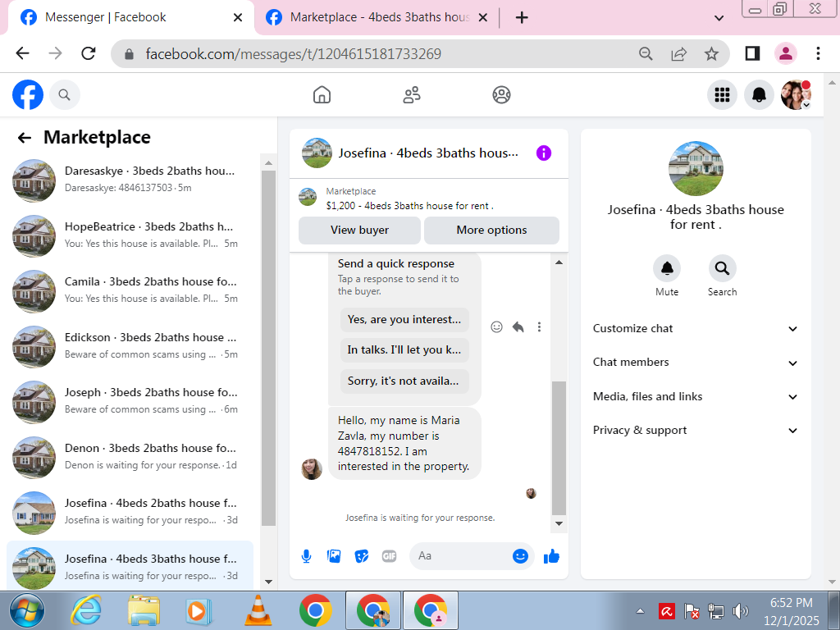Launch VLC from taskbar
Image resolution: width=840 pixels, height=630 pixels.
pyautogui.click(x=258, y=610)
